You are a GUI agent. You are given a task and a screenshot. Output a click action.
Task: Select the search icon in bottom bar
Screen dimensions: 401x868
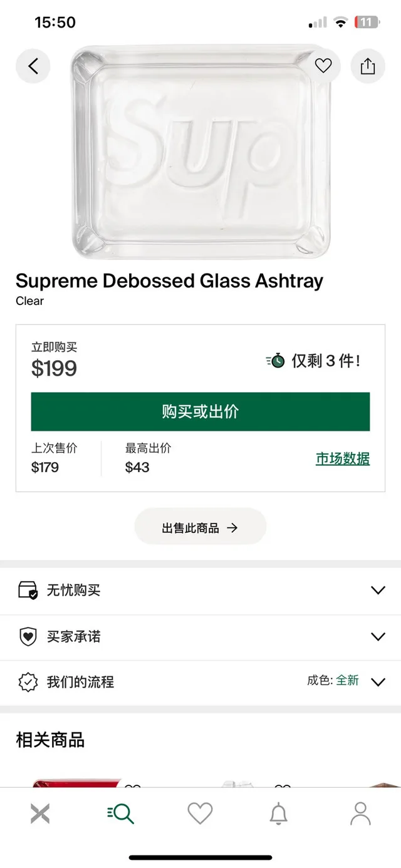pyautogui.click(x=120, y=812)
